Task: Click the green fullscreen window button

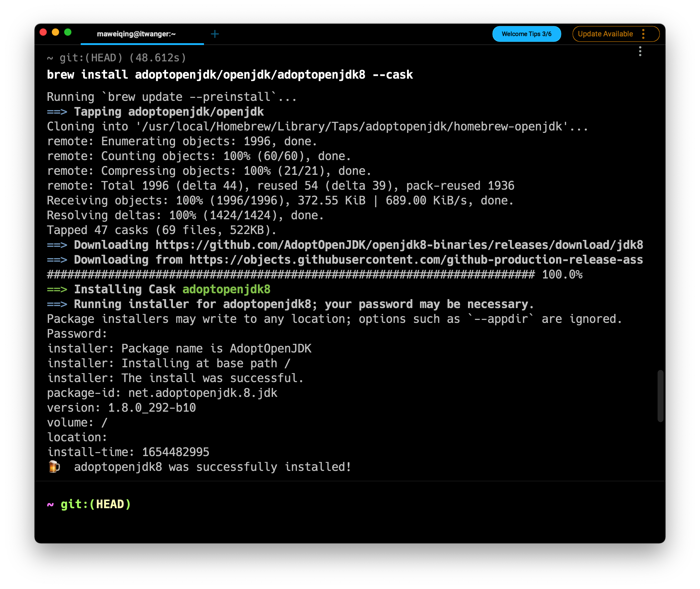Action: tap(68, 32)
